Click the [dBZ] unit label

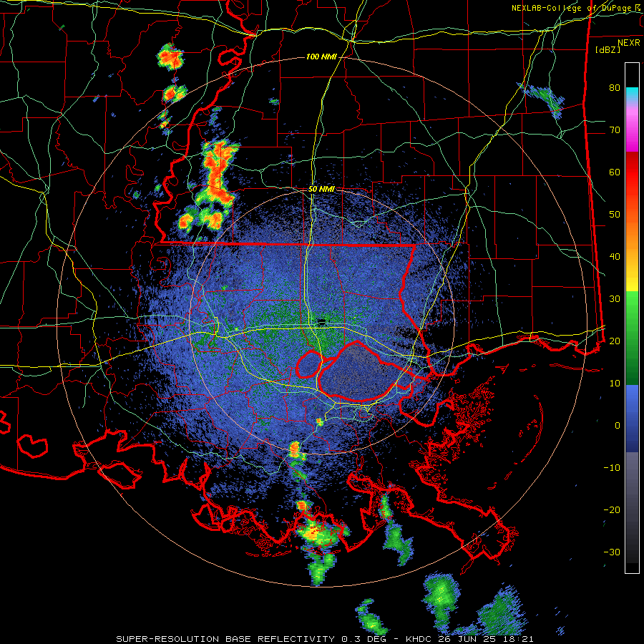[x=608, y=49]
